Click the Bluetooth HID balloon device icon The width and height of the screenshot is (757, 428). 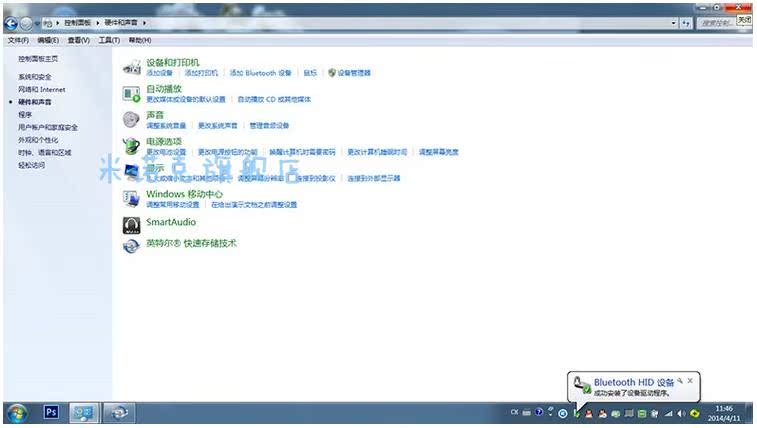tap(581, 385)
